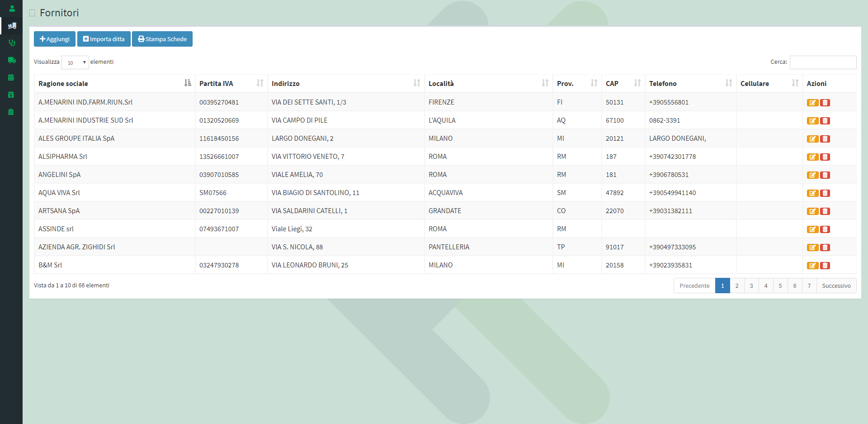Go to pagination page 6

tap(795, 286)
